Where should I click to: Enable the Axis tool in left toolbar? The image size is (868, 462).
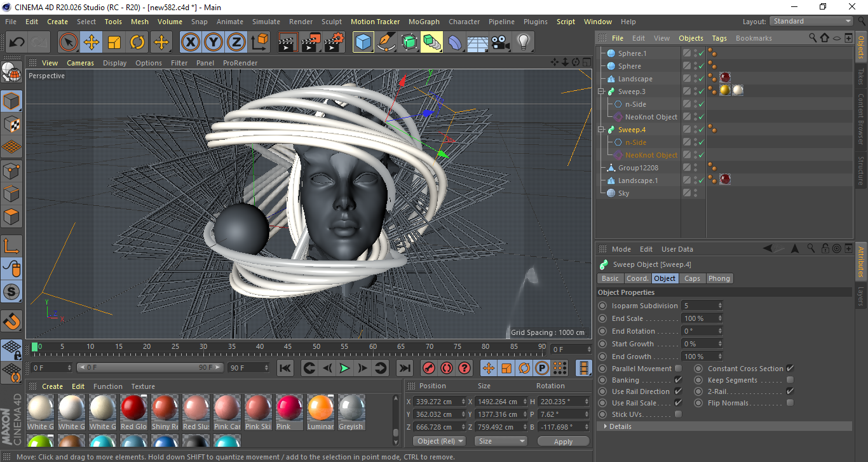12,246
